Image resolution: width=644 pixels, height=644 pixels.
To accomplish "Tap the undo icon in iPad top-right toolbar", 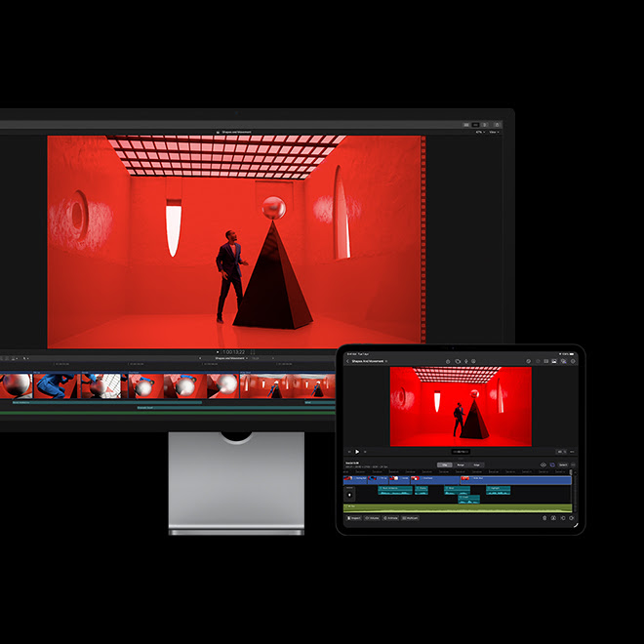I will (529, 361).
